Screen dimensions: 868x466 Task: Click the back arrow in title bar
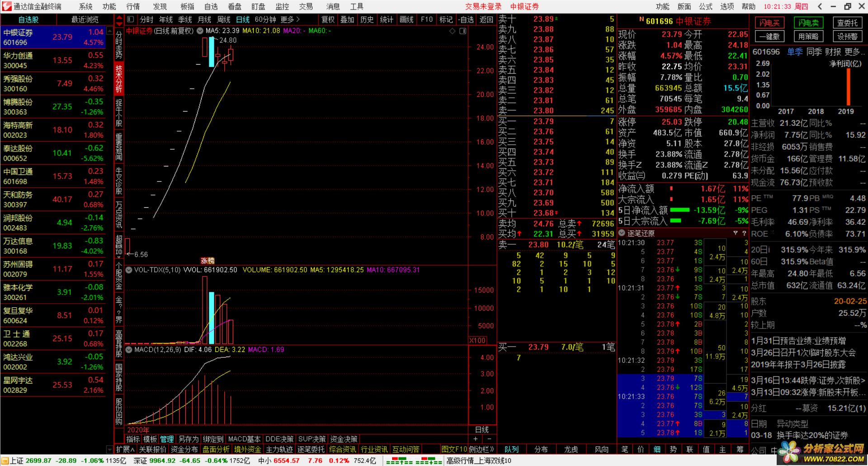click(820, 6)
